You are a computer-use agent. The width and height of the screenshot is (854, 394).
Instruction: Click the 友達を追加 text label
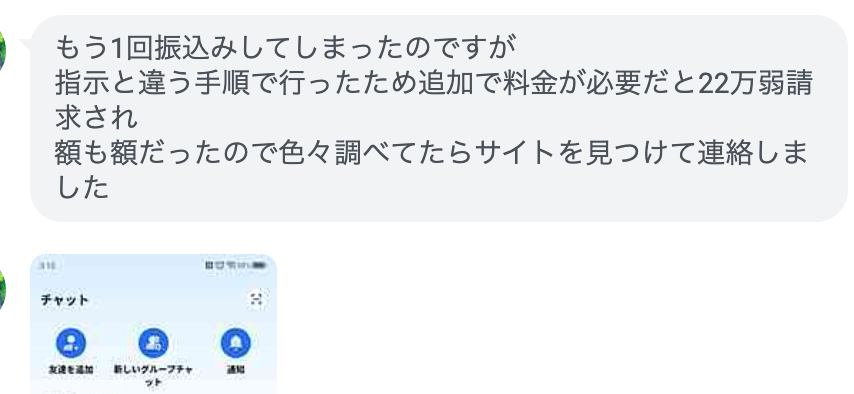pos(71,369)
